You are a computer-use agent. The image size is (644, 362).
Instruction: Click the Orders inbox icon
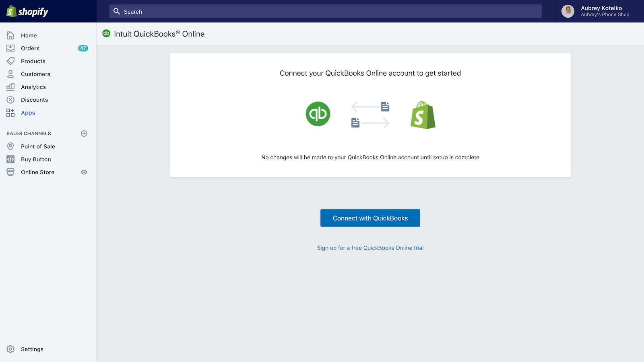click(x=10, y=48)
